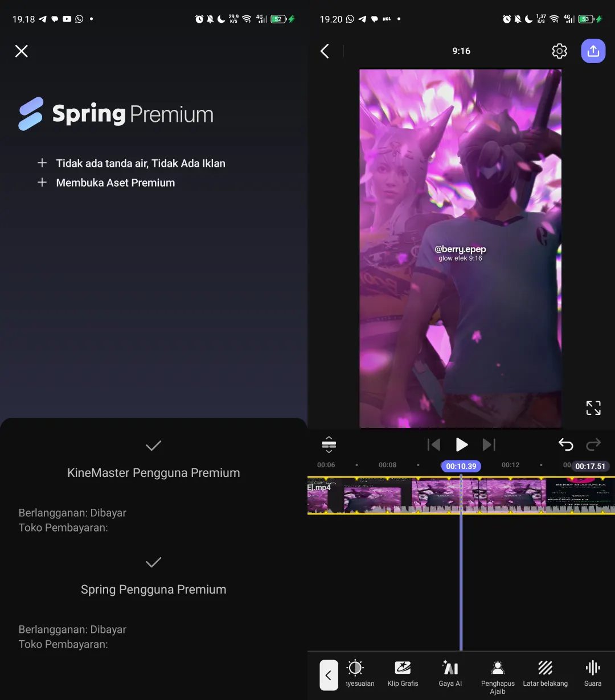The image size is (615, 700).
Task: Tap the fullscreen preview icon
Action: pyautogui.click(x=593, y=407)
